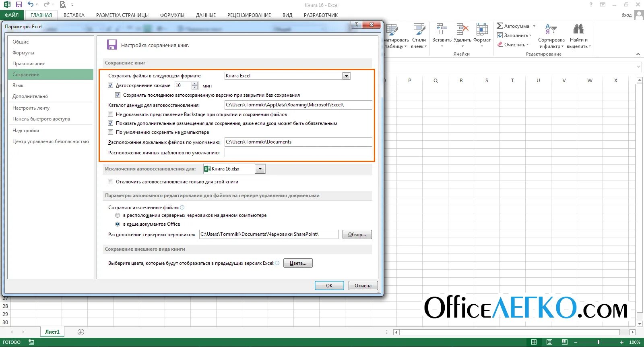Click the Undo arrow icon

pyautogui.click(x=30, y=4)
